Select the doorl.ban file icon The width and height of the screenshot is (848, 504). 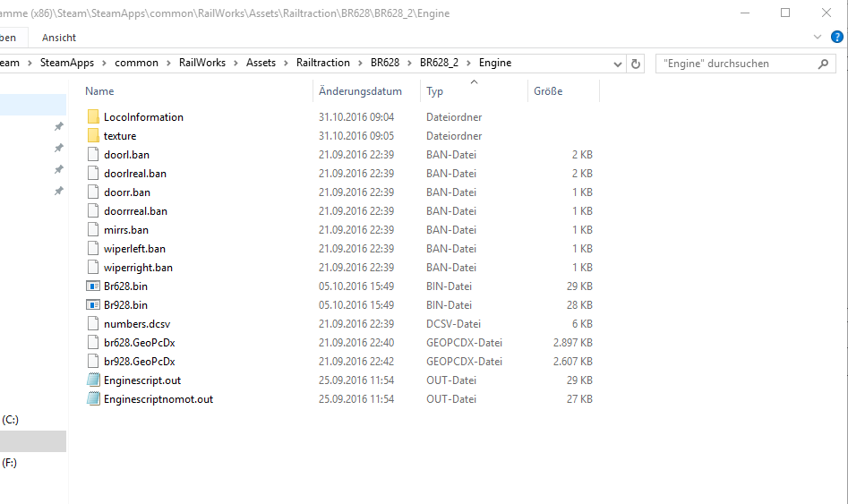coord(93,155)
